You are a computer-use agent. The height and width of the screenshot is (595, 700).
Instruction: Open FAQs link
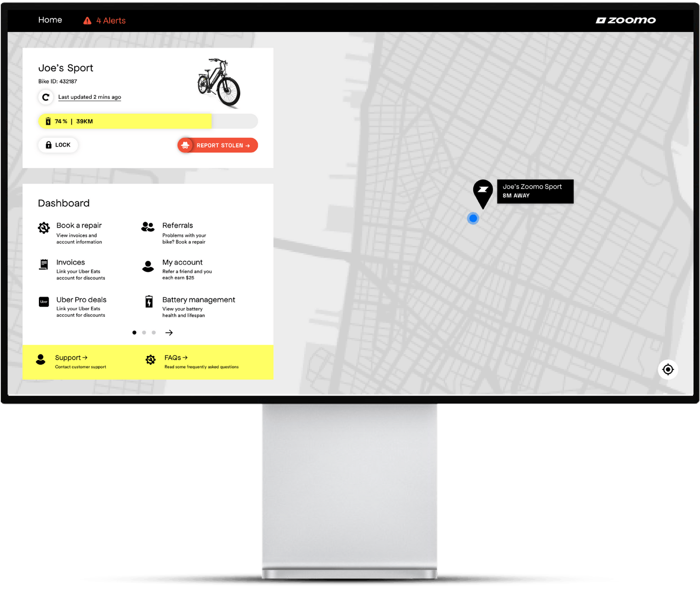[176, 358]
